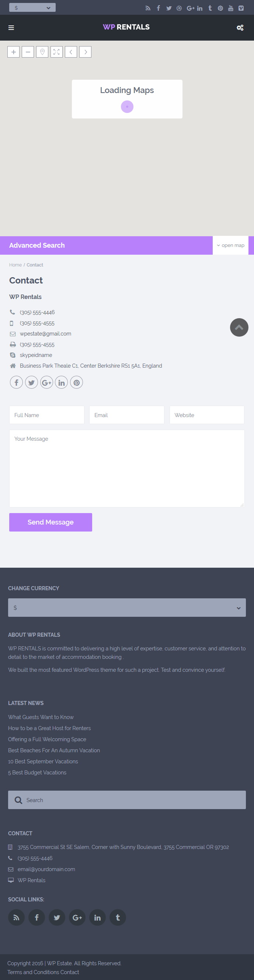This screenshot has width=254, height=980.
Task: Click the Full Name input field
Action: [x=47, y=415]
